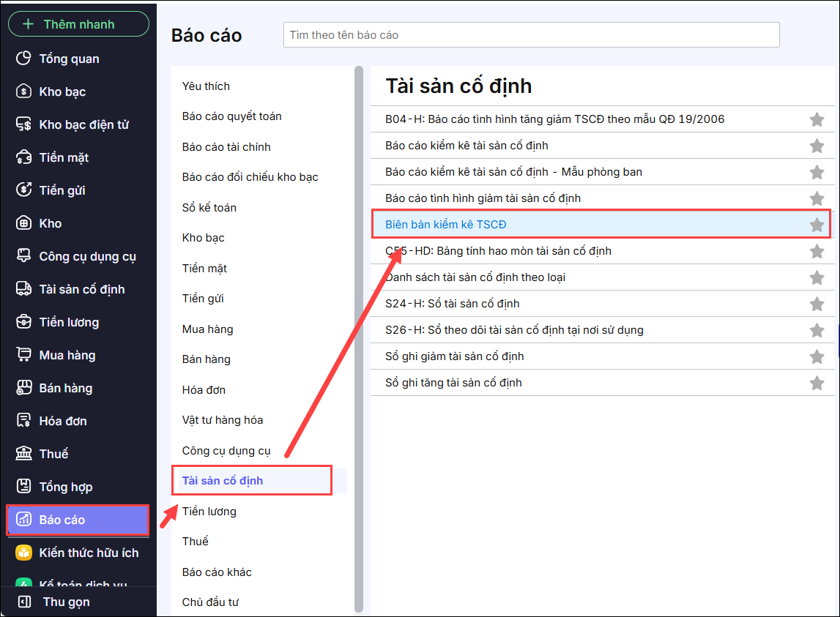Screen dimensions: 840x617
Task: Open Thuế report category in list
Action: (x=195, y=541)
